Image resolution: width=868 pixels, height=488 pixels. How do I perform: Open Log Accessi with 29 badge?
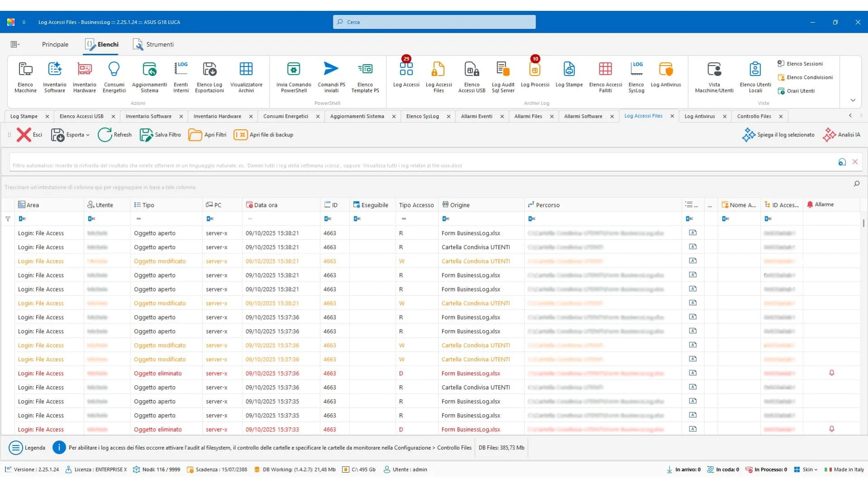(406, 75)
